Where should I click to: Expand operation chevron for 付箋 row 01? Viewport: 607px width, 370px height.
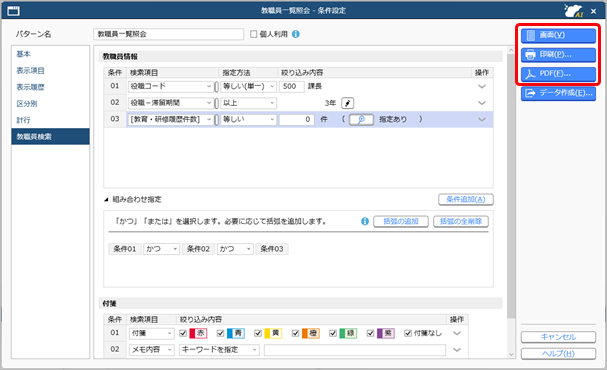pyautogui.click(x=457, y=333)
